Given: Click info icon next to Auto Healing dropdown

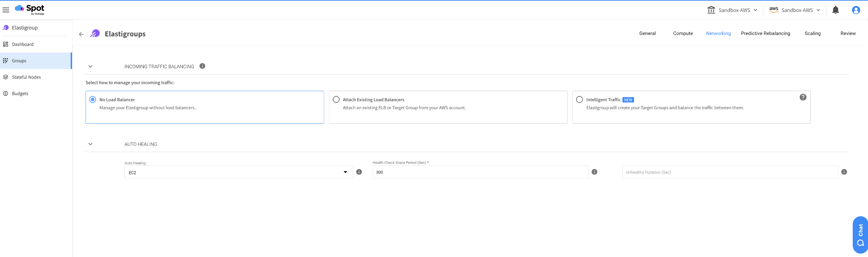Looking at the screenshot, I should [359, 172].
